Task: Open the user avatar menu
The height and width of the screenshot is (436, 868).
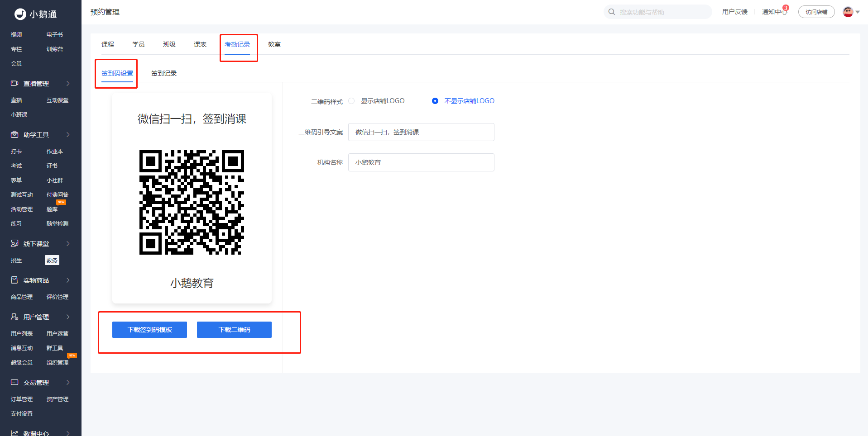Action: [848, 12]
